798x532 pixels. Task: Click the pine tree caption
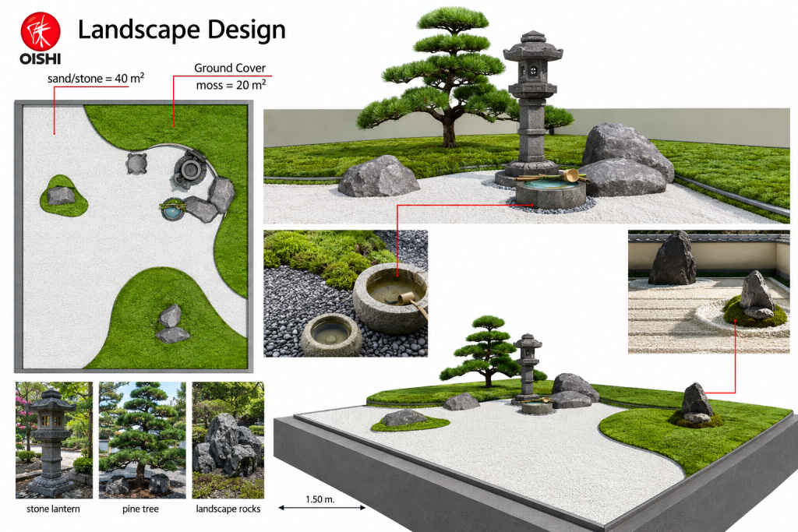pos(140,509)
